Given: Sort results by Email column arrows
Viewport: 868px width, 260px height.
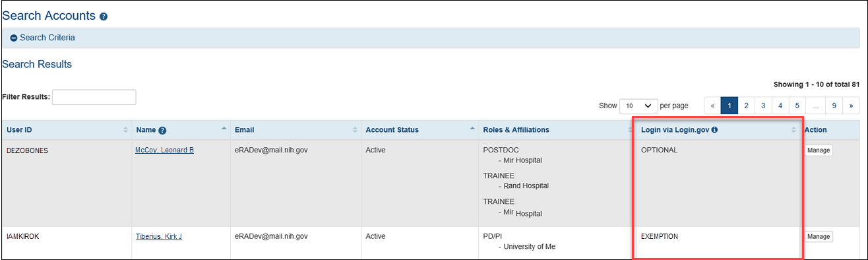Looking at the screenshot, I should coord(355,130).
